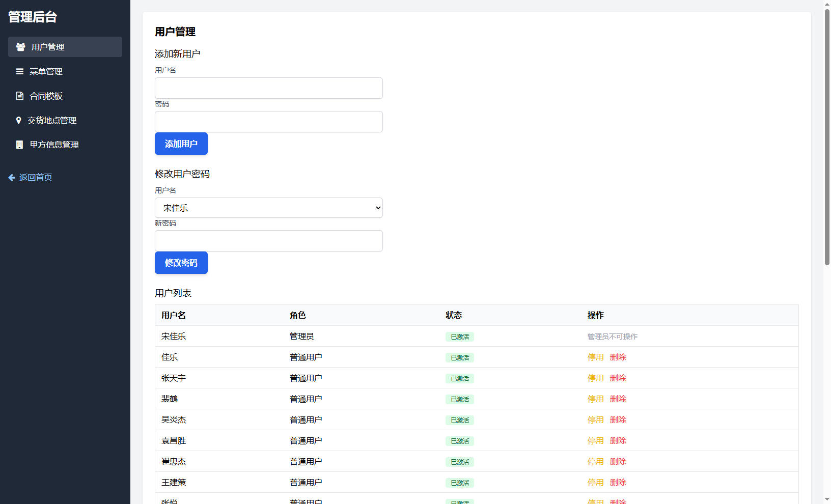Delete user 张天宇 via 删除
The image size is (831, 504).
click(618, 378)
